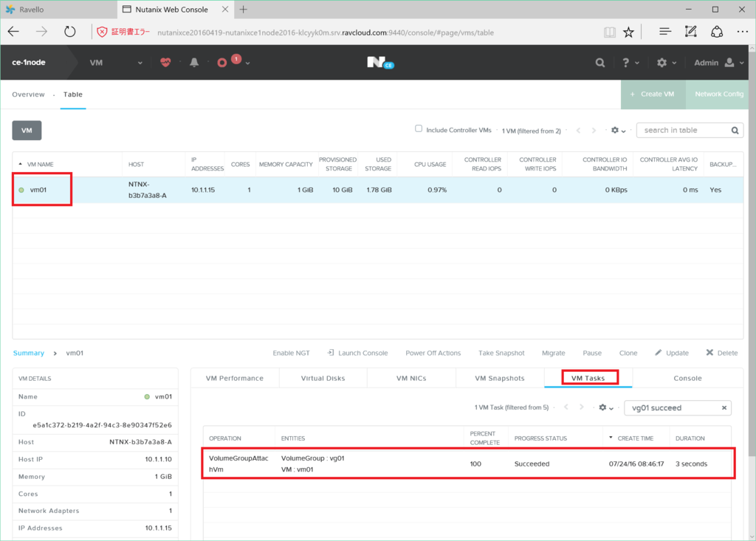Open the settings gear menu in header
The width and height of the screenshot is (756, 541).
(667, 63)
